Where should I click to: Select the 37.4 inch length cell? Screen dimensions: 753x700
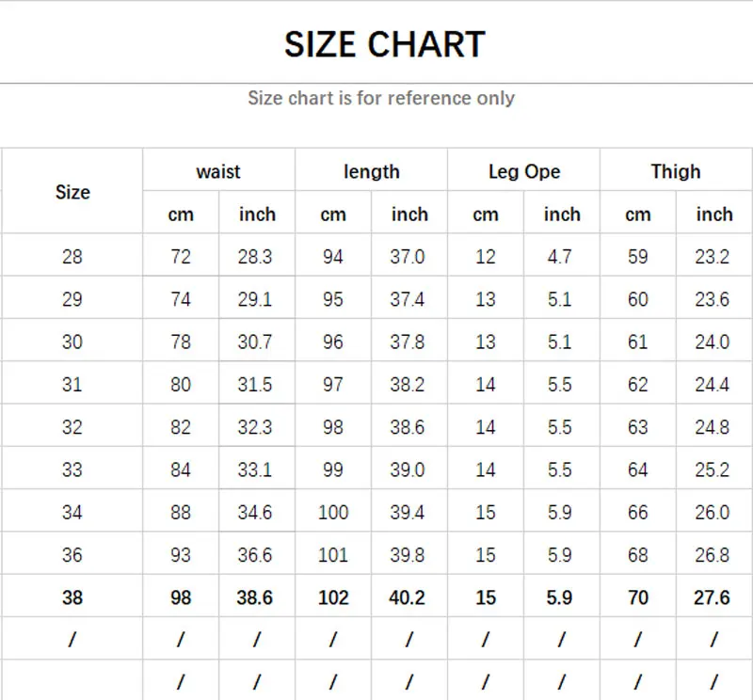point(408,299)
